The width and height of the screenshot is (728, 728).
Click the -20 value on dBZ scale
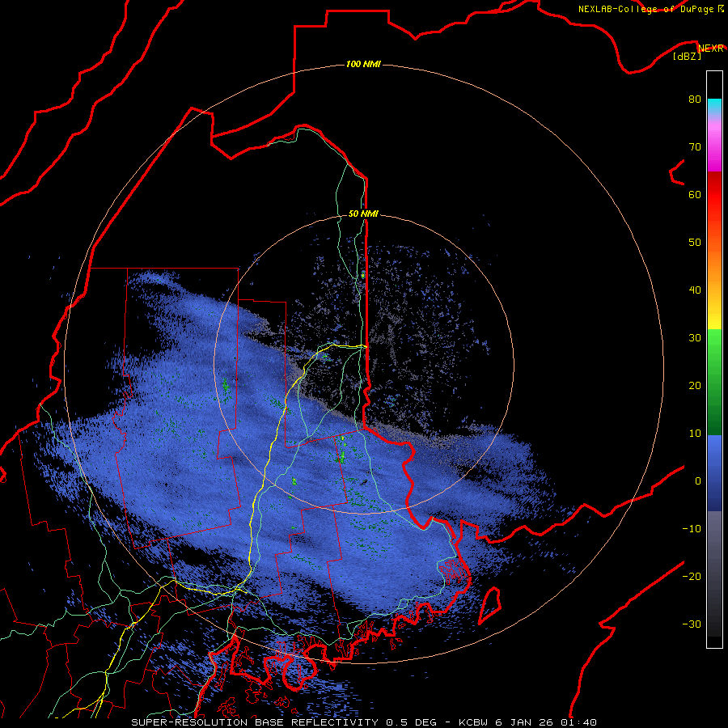coord(692,577)
